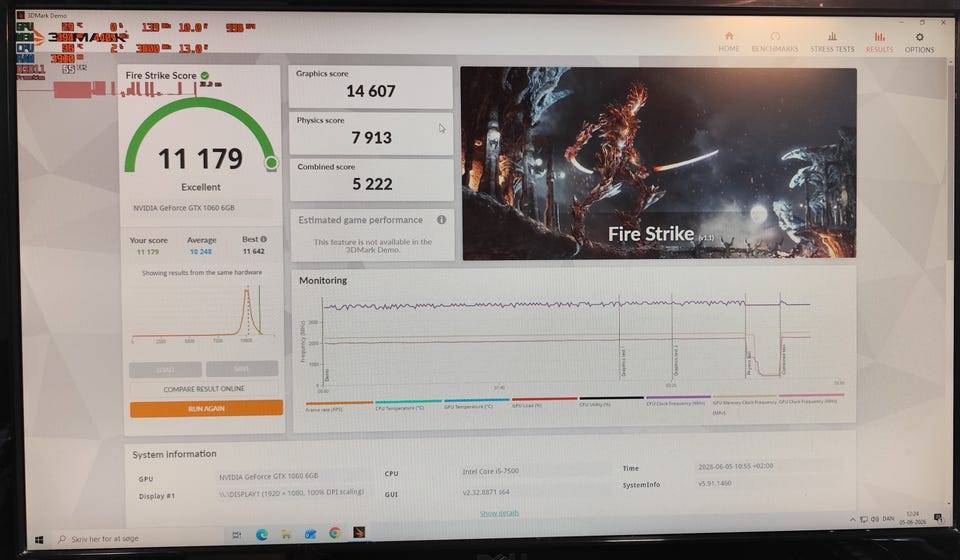Toggle the CPU Clock Frequency legend item
Viewport: 960px width, 560px height.
coord(678,400)
